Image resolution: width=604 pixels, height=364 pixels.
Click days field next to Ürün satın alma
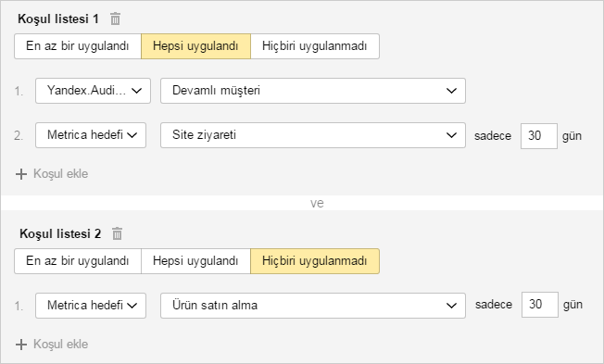540,305
